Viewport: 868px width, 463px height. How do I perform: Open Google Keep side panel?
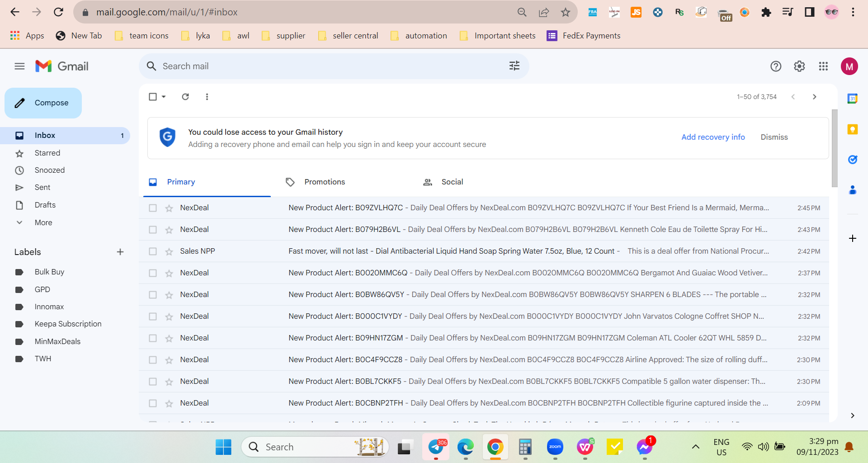(x=853, y=129)
